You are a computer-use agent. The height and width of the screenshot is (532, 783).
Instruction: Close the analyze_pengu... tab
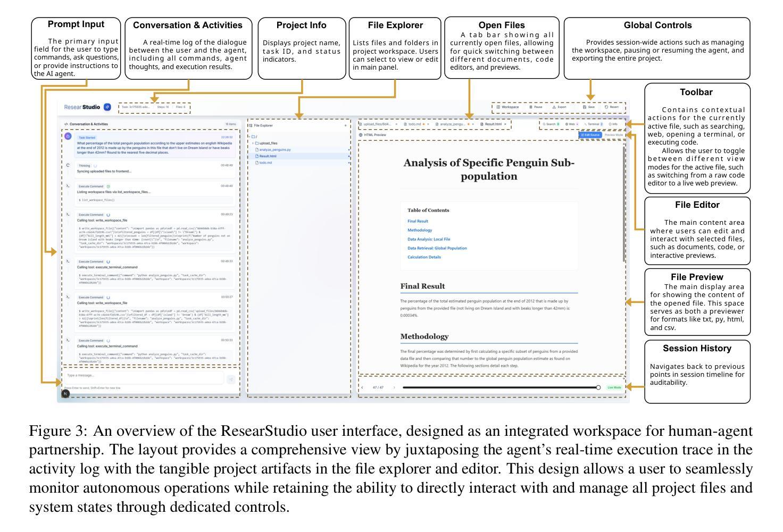point(473,124)
